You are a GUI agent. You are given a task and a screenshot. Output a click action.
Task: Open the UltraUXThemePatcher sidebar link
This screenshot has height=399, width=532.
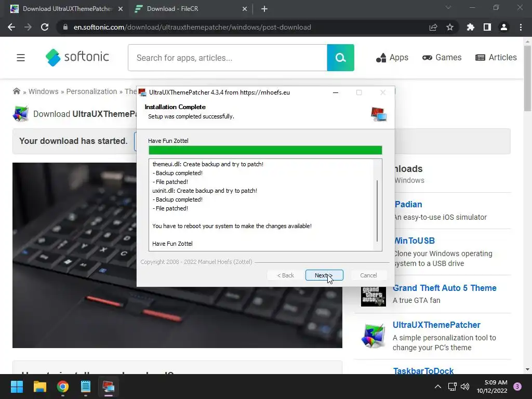click(x=436, y=325)
